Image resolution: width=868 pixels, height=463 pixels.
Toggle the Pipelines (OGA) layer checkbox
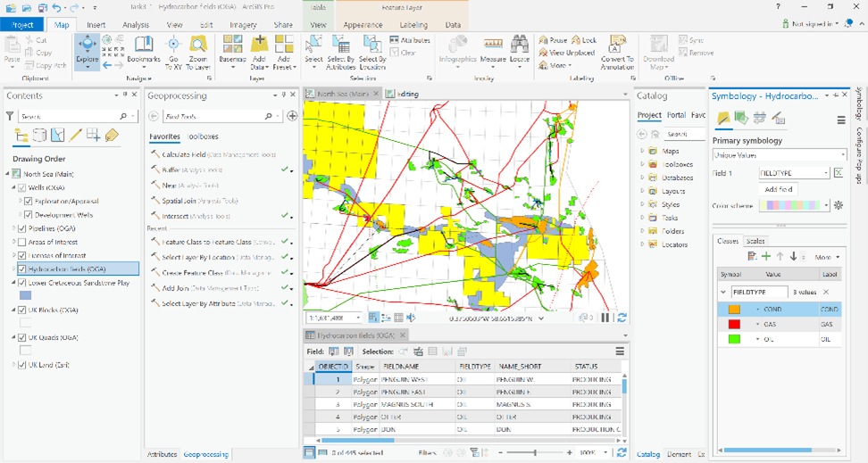tap(22, 228)
